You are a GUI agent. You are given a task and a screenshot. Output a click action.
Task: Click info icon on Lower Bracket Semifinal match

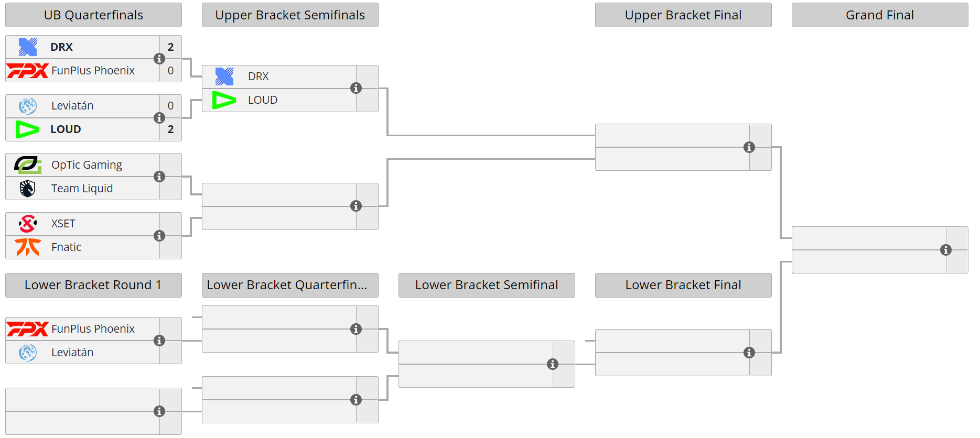click(553, 364)
